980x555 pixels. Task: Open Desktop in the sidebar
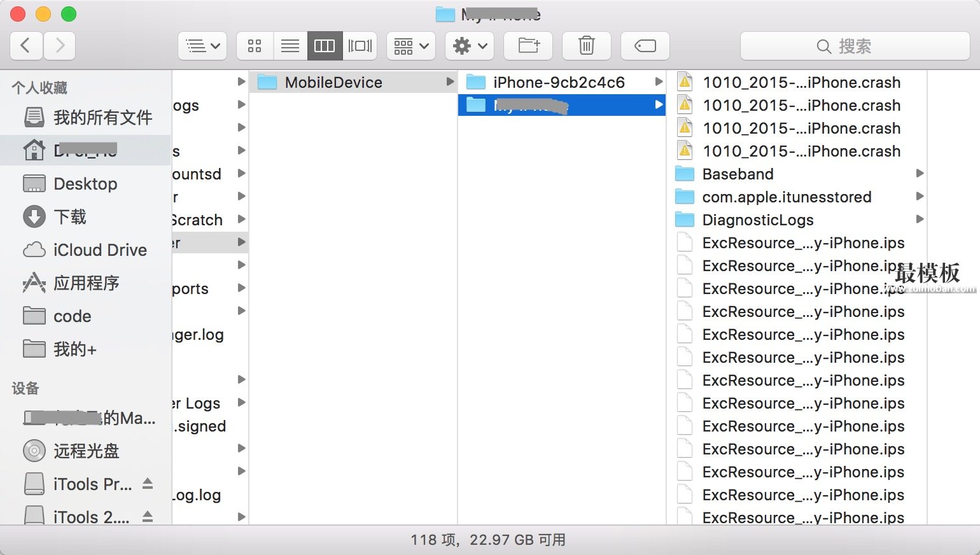(86, 183)
